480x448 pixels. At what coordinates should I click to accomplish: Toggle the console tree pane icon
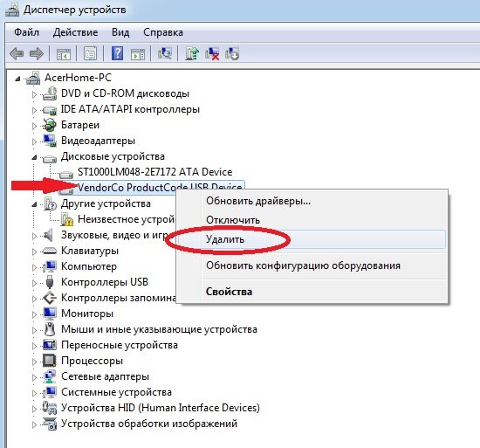click(64, 54)
